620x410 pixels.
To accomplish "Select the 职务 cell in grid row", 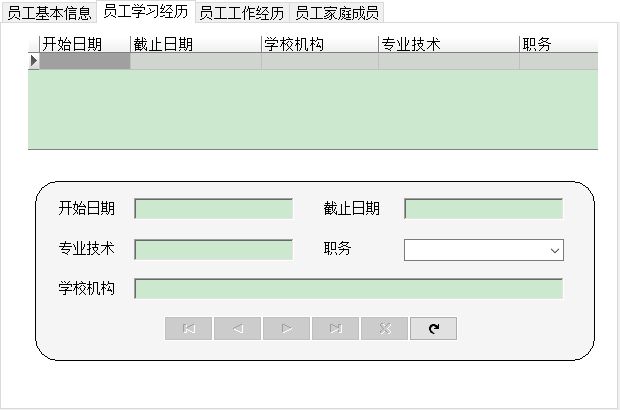I will click(559, 61).
